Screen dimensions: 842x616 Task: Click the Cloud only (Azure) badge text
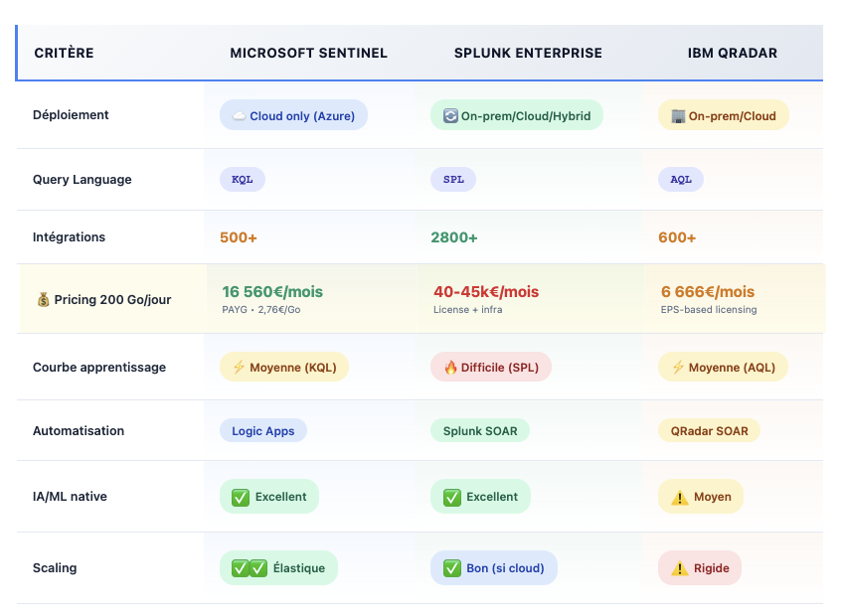(x=302, y=116)
